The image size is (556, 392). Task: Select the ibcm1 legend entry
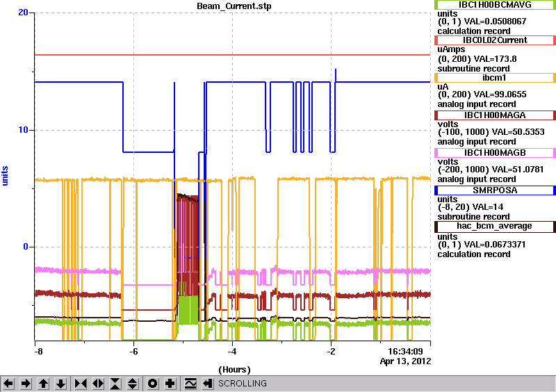[495, 78]
